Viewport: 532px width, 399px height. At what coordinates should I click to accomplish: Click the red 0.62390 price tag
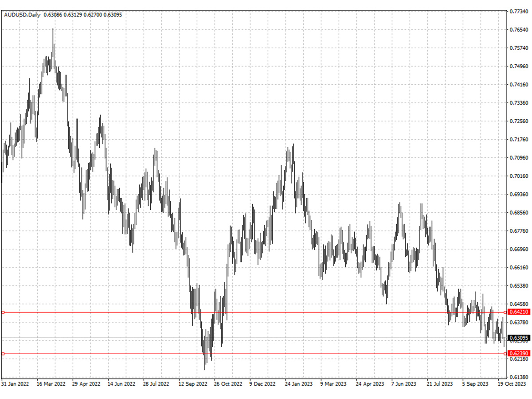point(519,353)
